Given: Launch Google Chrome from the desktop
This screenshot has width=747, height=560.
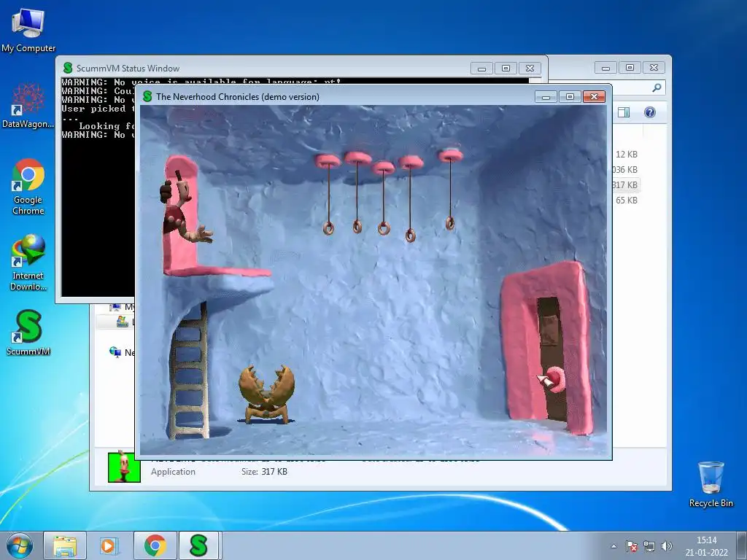Looking at the screenshot, I should click(28, 187).
